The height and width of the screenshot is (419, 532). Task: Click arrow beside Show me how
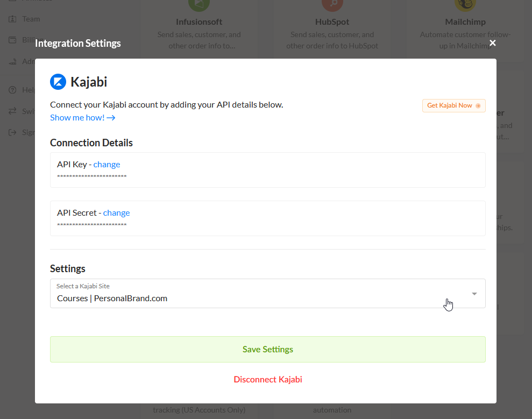click(111, 118)
